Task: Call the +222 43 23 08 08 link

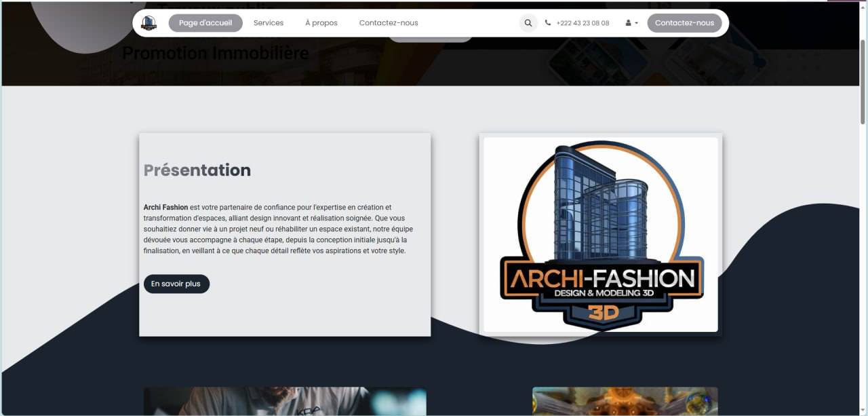Action: tap(583, 23)
